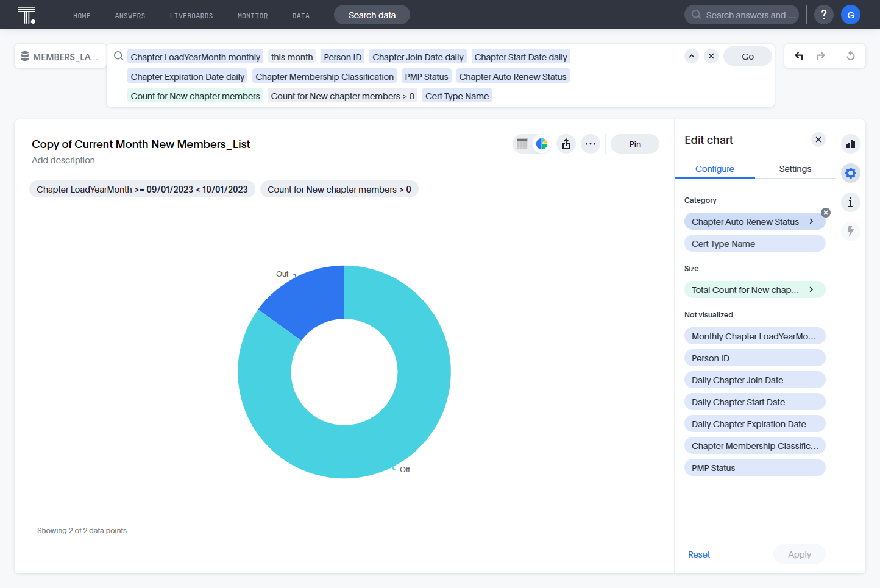Undo last search change arrow
The image size is (880, 588).
pyautogui.click(x=799, y=56)
